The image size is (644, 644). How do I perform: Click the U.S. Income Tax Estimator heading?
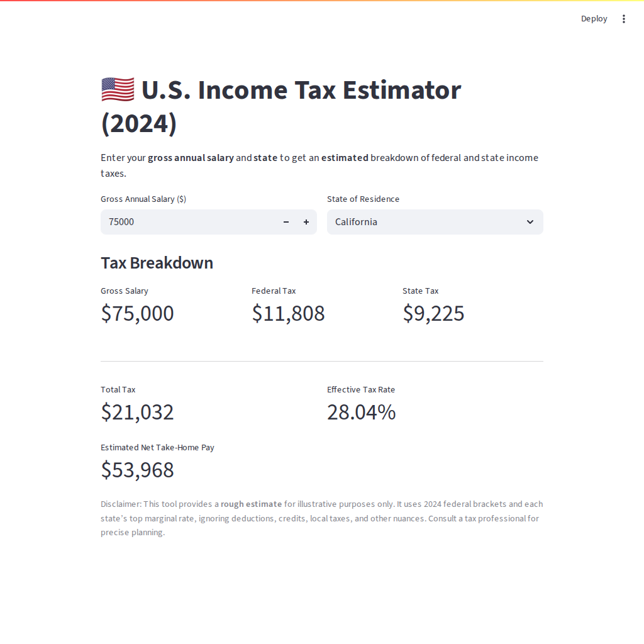[301, 91]
